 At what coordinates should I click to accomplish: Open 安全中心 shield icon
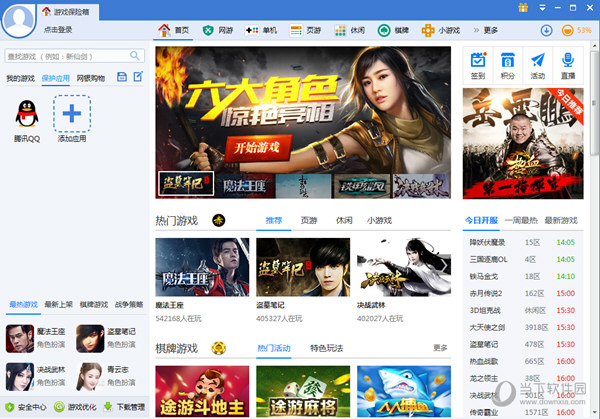click(10, 407)
